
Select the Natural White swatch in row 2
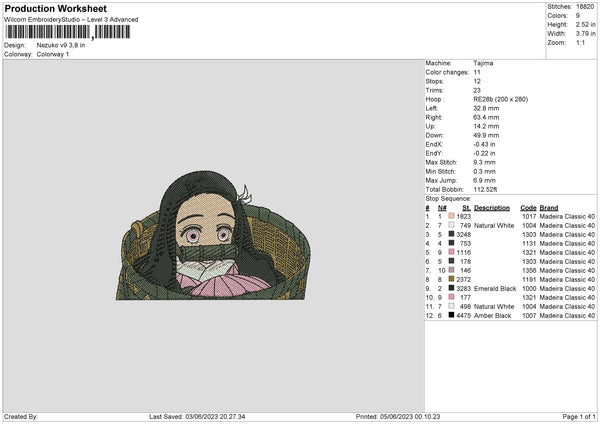[x=451, y=225]
